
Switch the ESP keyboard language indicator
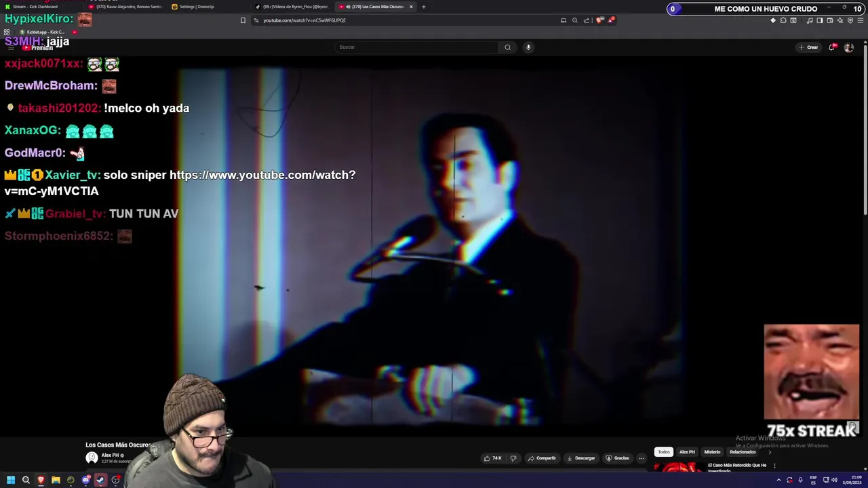813,480
